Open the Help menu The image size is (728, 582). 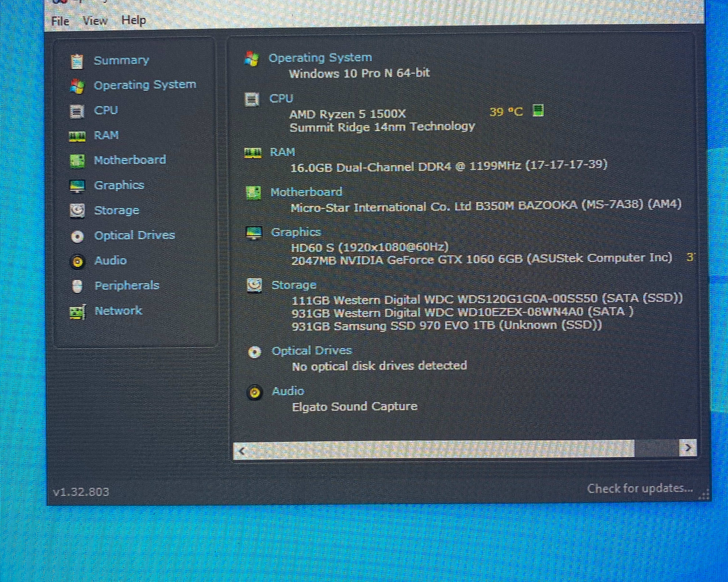[x=134, y=20]
